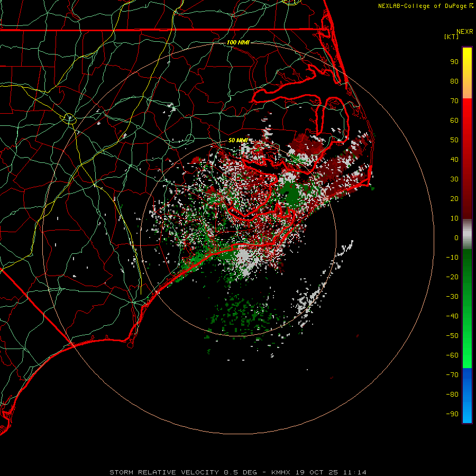This screenshot has height=476, width=476.
Task: Click the -30 knot scale label
Action: 452,297
